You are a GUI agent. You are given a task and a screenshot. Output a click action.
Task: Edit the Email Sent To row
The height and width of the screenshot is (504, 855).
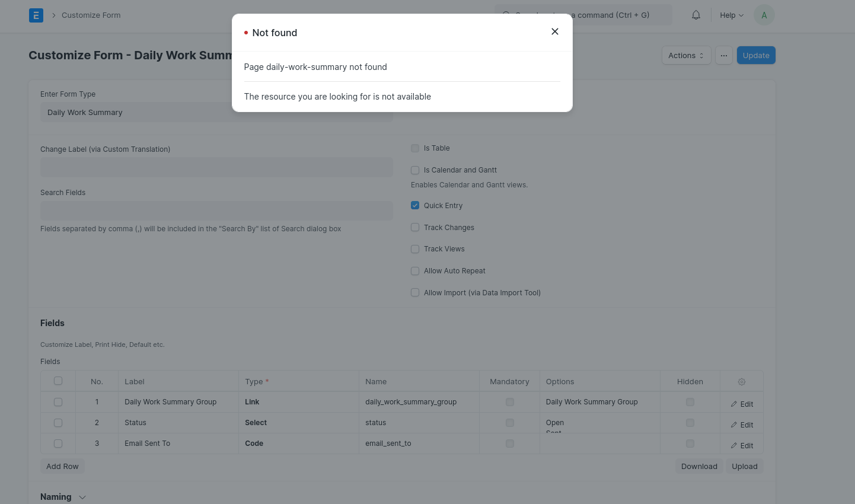(x=742, y=445)
